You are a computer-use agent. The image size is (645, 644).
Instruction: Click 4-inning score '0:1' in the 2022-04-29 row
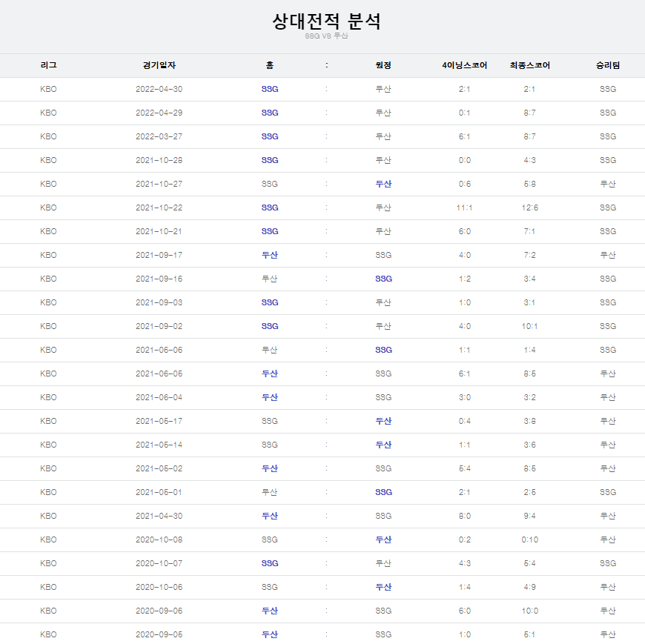[464, 113]
